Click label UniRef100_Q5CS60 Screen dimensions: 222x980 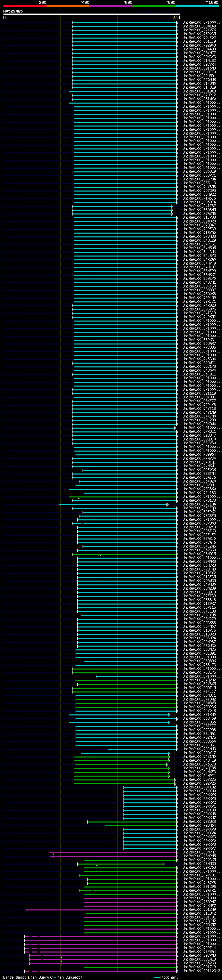tap(199, 489)
